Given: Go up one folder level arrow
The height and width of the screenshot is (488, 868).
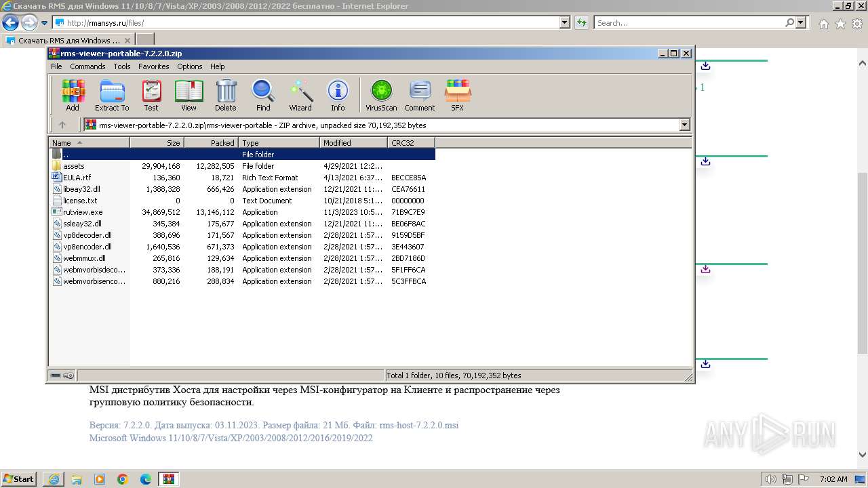Looking at the screenshot, I should 62,125.
